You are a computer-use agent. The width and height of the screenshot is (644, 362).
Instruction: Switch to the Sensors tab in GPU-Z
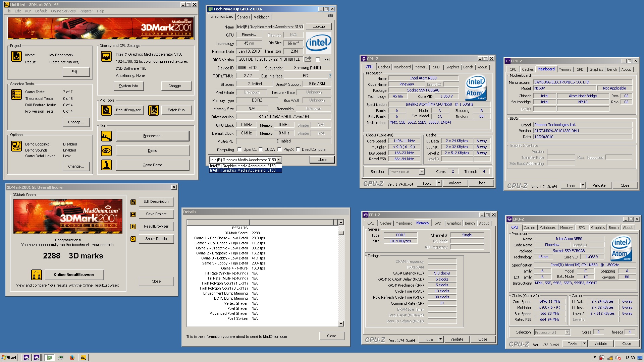244,17
